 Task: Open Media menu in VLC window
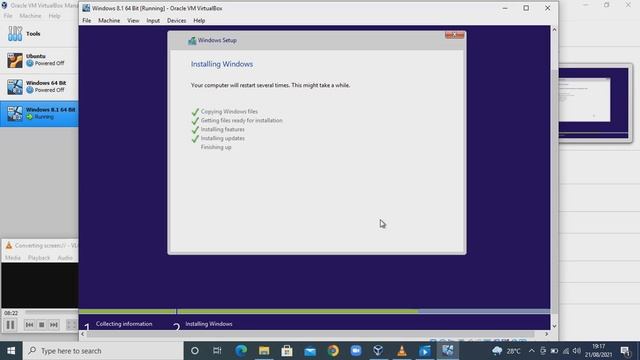click(x=13, y=258)
